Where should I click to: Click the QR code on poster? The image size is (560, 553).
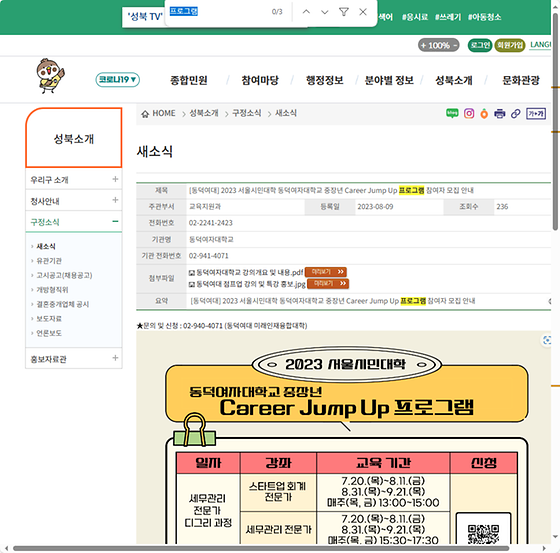pos(484,534)
